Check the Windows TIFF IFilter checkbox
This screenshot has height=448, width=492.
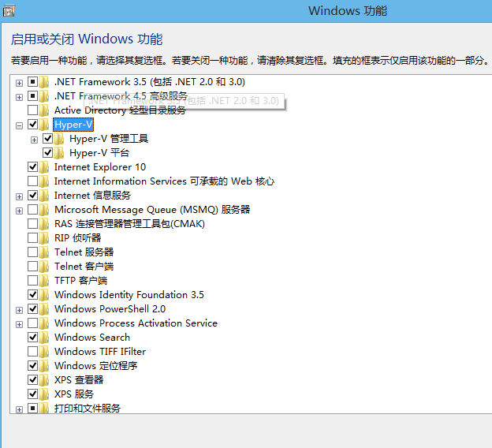32,351
